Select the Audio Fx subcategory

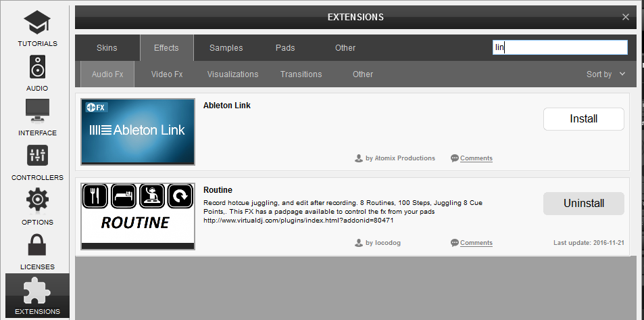pyautogui.click(x=107, y=74)
